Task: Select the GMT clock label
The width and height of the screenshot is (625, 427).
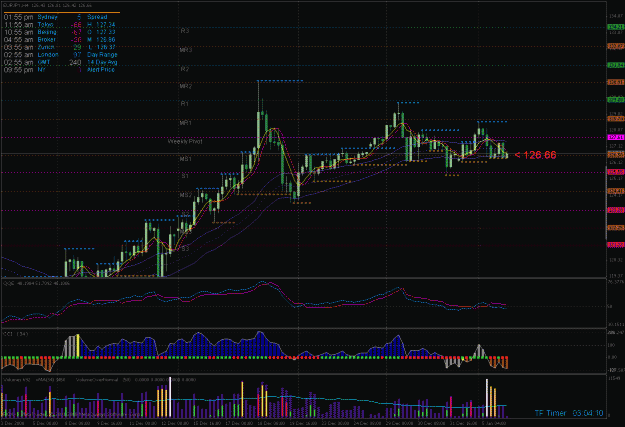Action: point(44,62)
